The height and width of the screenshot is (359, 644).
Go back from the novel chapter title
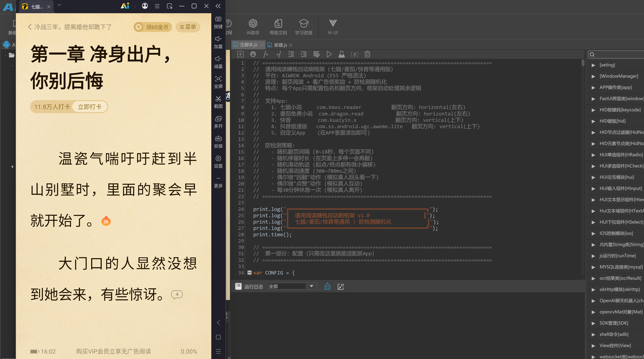(x=30, y=27)
